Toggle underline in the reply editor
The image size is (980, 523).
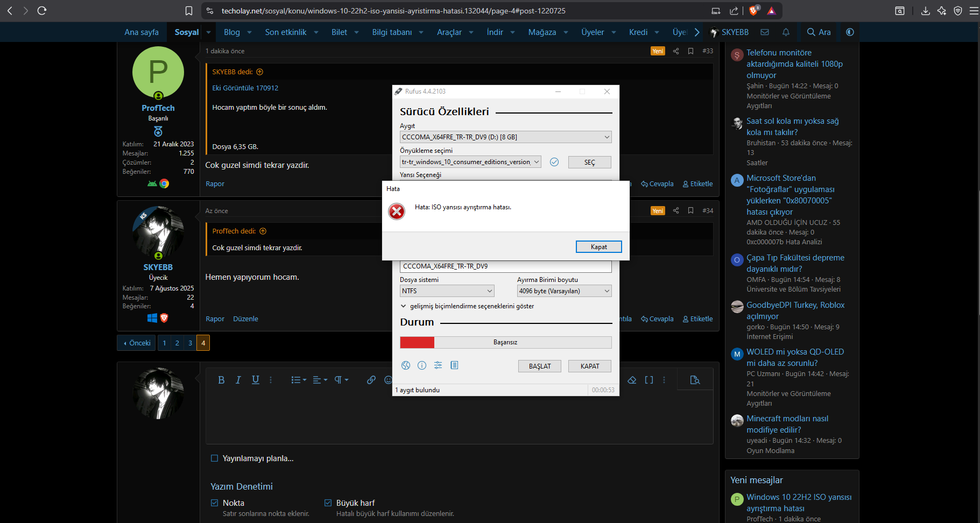tap(256, 380)
